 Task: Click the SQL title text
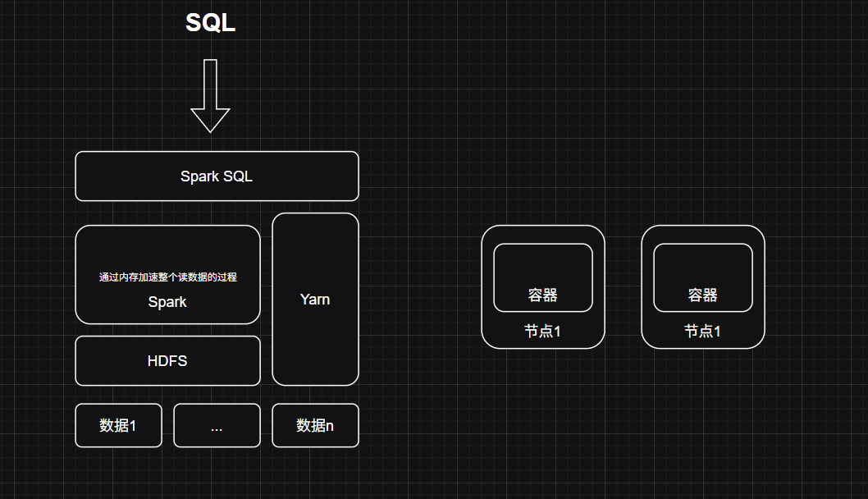210,23
